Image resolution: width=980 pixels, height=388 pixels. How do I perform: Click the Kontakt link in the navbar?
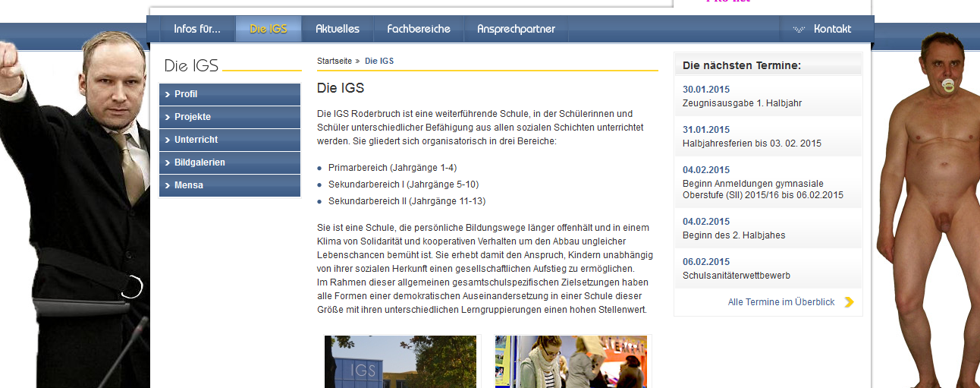pos(832,29)
